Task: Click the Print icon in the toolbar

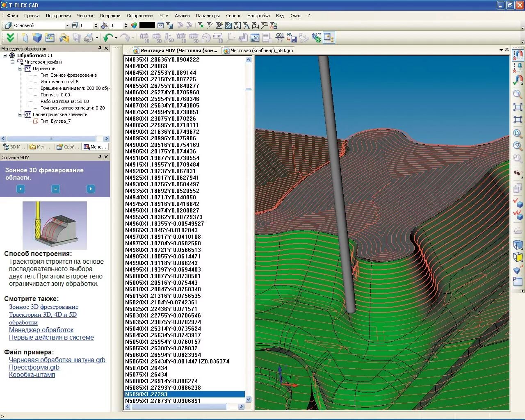Action: click(x=89, y=38)
